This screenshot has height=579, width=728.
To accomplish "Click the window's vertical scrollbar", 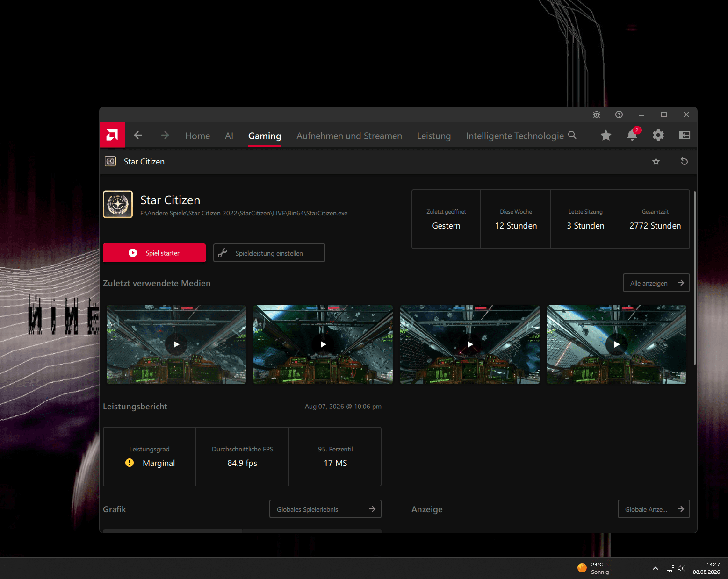I will coord(695,278).
